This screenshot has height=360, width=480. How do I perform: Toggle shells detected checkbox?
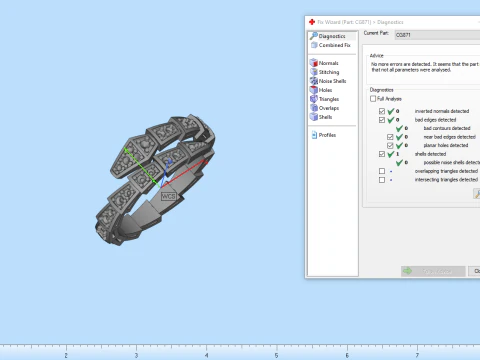(382, 154)
